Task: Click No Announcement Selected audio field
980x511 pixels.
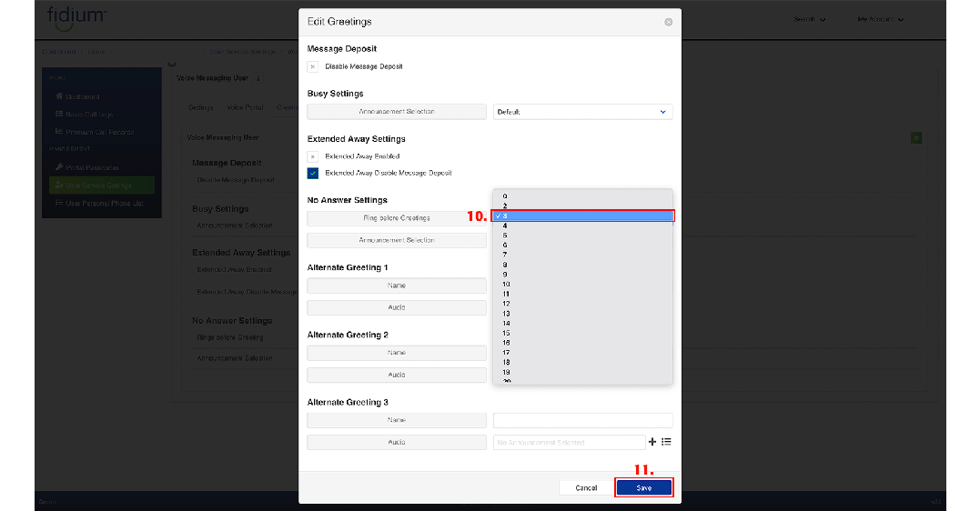Action: coord(568,442)
